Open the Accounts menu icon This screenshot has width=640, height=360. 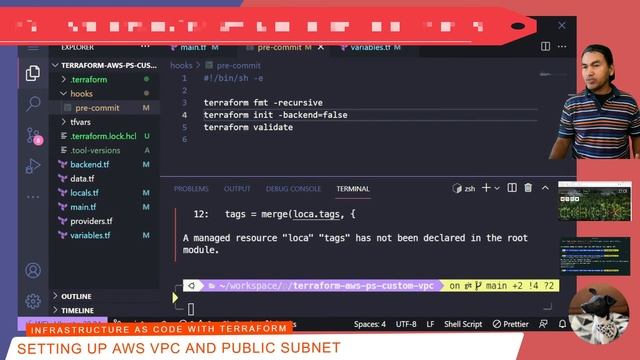(x=33, y=270)
